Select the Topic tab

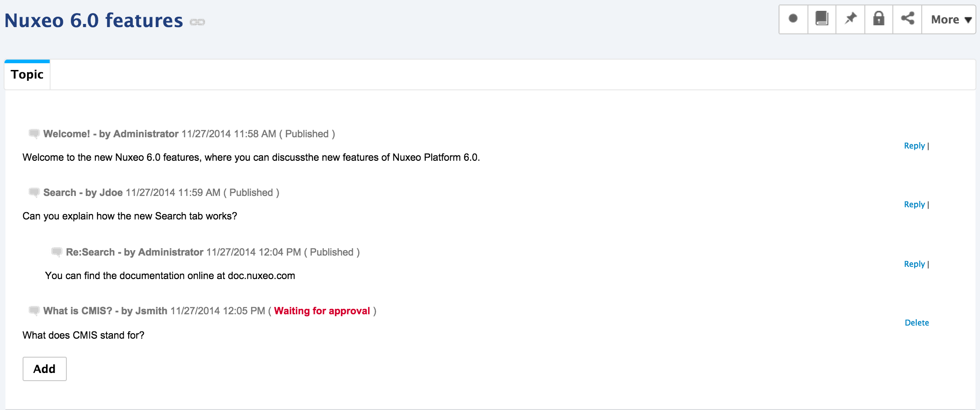click(27, 75)
